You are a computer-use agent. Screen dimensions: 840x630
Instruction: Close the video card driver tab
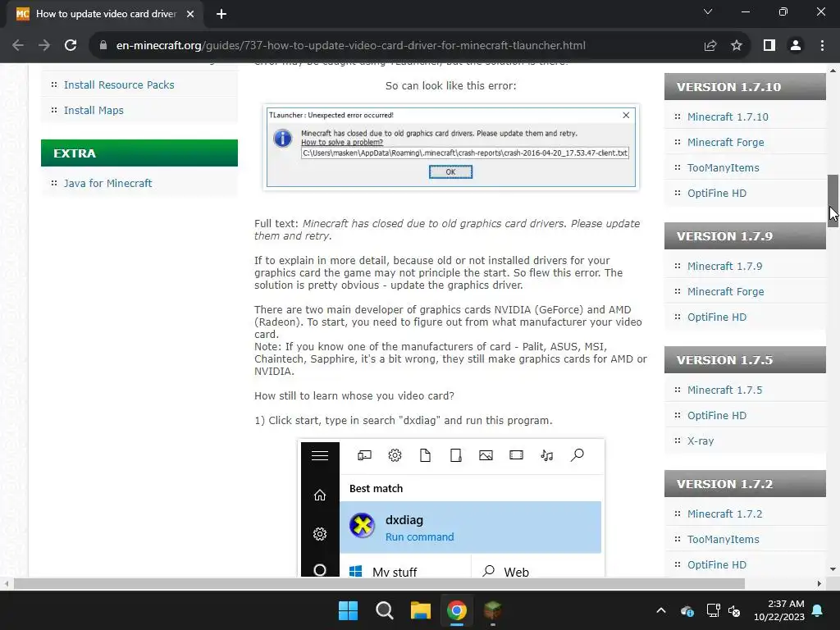point(190,14)
